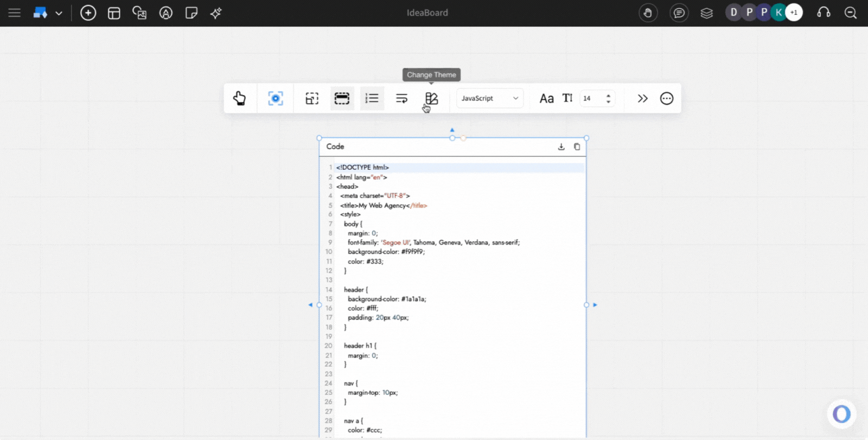Click the nav a { line
Screen dimensions: 868x440
point(354,421)
